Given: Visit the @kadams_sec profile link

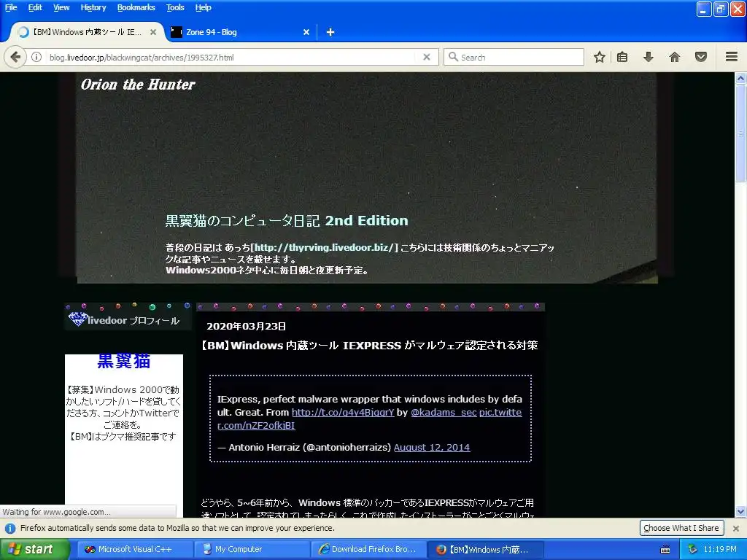Looking at the screenshot, I should pyautogui.click(x=444, y=413).
